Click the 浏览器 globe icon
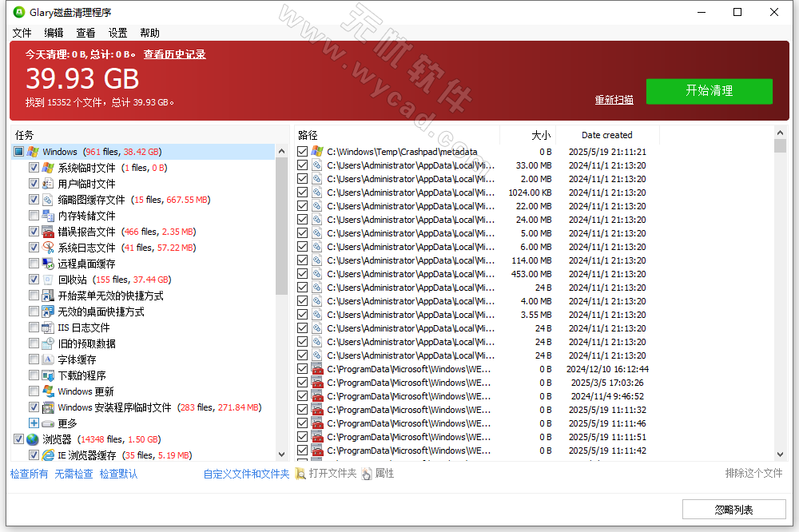Image resolution: width=799 pixels, height=532 pixels. 33,439
